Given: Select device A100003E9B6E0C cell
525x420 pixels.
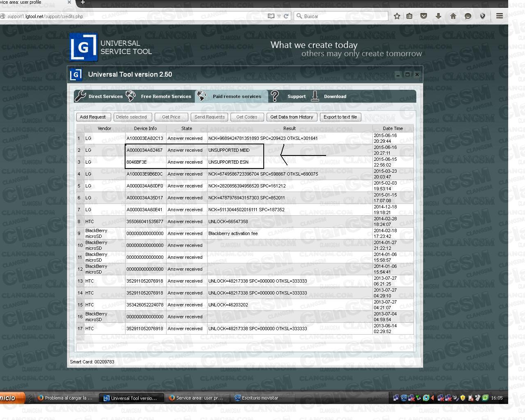Looking at the screenshot, I should coord(146,174).
